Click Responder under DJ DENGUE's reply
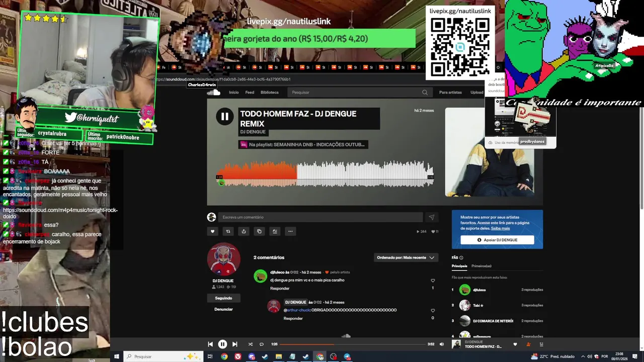Screen dimensions: 644x362 pyautogui.click(x=293, y=318)
